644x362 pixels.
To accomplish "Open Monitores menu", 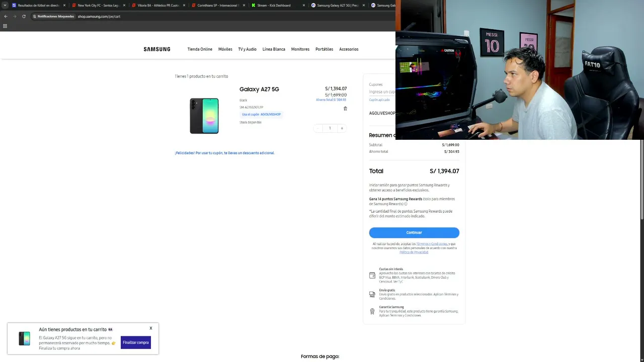I will coord(300,49).
